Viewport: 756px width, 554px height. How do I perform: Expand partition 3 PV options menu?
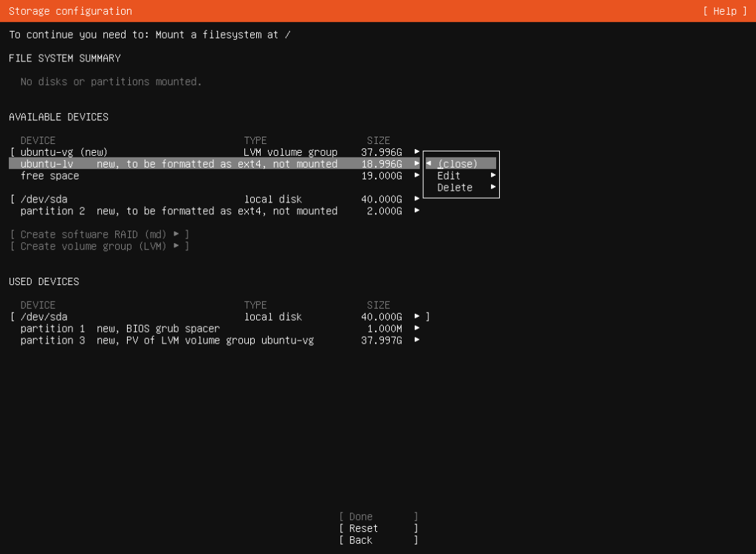pyautogui.click(x=417, y=340)
